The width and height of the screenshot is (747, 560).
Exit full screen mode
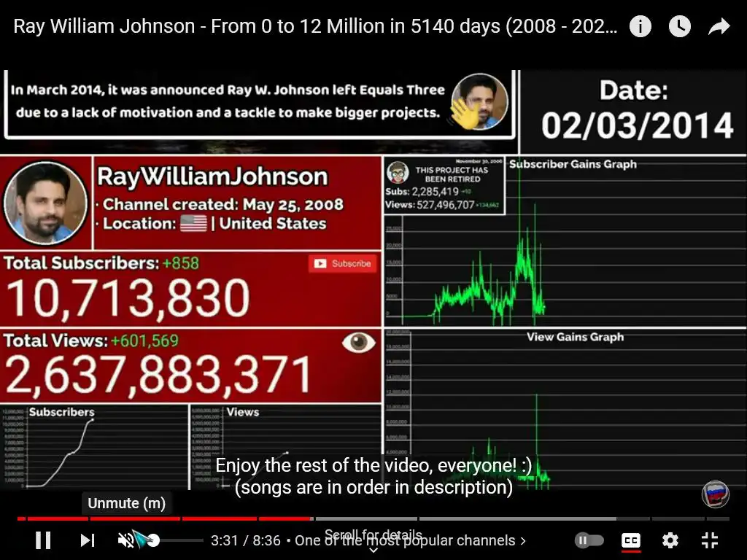point(710,540)
